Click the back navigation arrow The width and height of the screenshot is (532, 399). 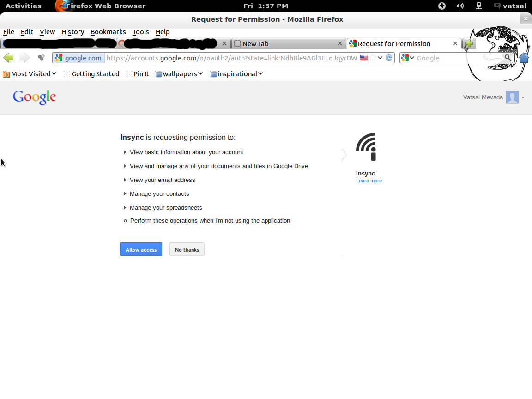tap(8, 57)
